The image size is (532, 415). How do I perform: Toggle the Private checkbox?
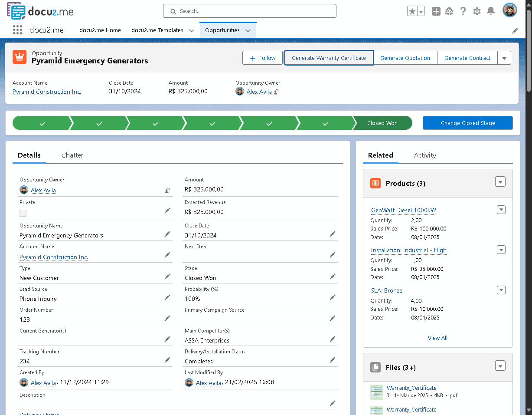23,213
